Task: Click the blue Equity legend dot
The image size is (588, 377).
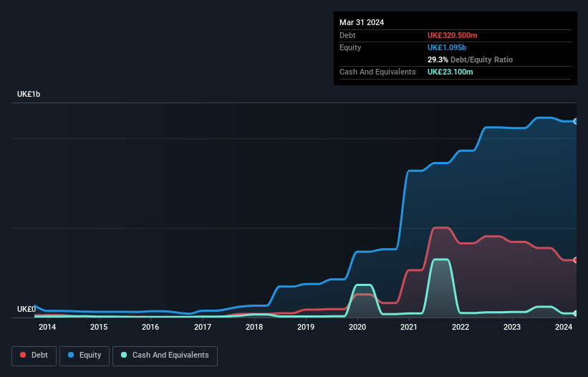Action: point(71,355)
